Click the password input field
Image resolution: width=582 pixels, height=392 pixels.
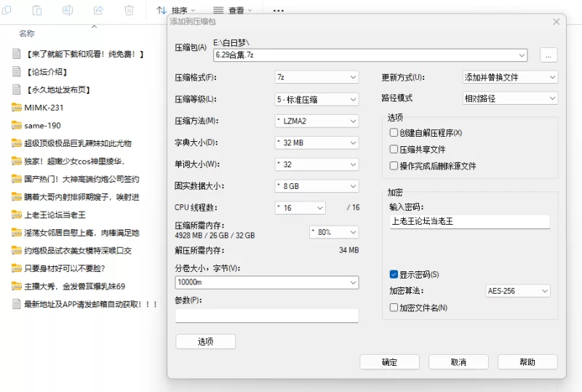click(x=470, y=222)
